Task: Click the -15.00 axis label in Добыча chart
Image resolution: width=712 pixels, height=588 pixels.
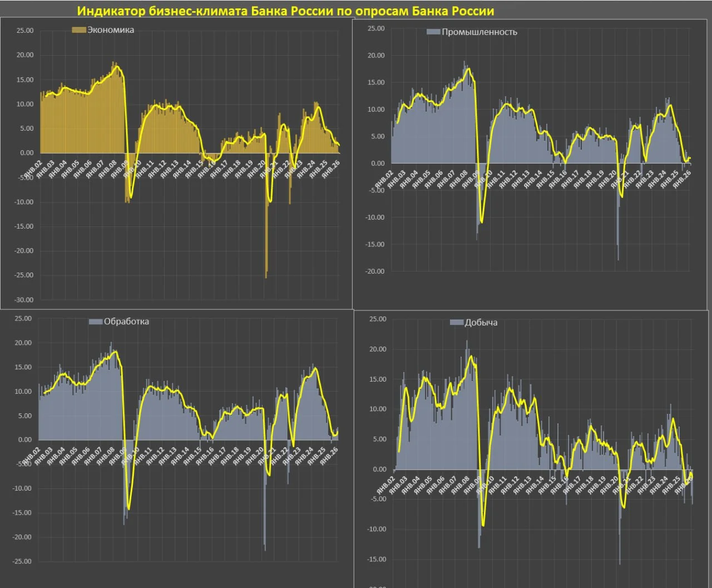Action: [x=377, y=559]
